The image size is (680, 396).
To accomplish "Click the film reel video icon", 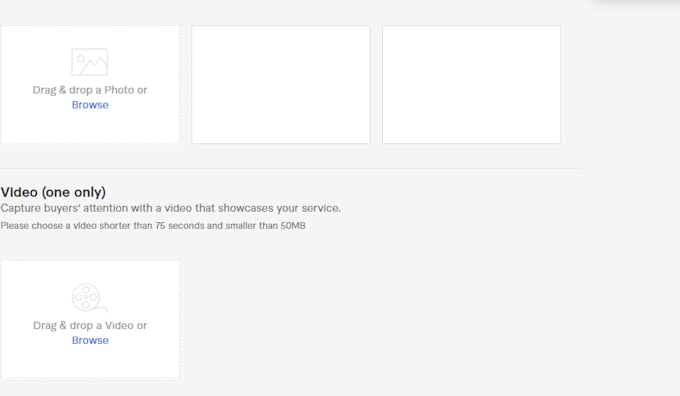I will click(x=90, y=298).
